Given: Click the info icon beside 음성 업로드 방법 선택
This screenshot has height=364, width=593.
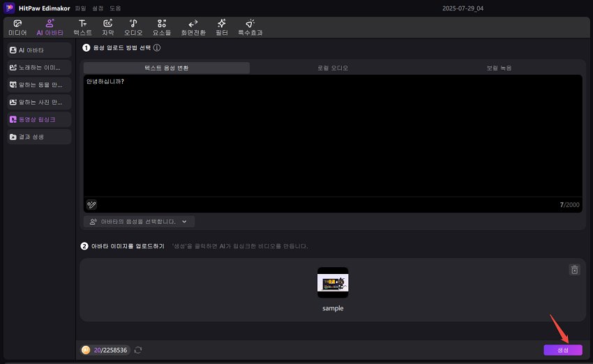Looking at the screenshot, I should (157, 47).
